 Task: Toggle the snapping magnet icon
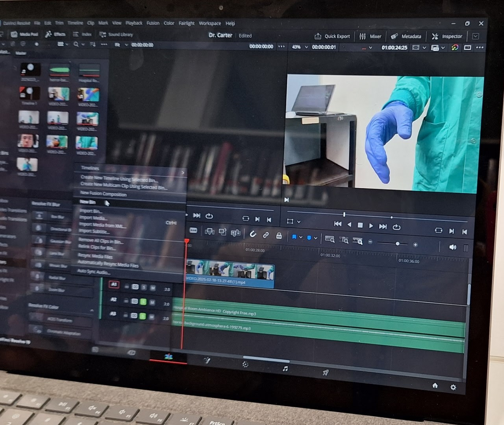[x=253, y=234]
